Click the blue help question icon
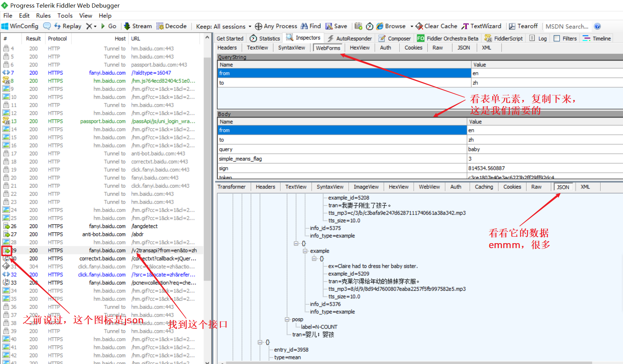 click(597, 26)
